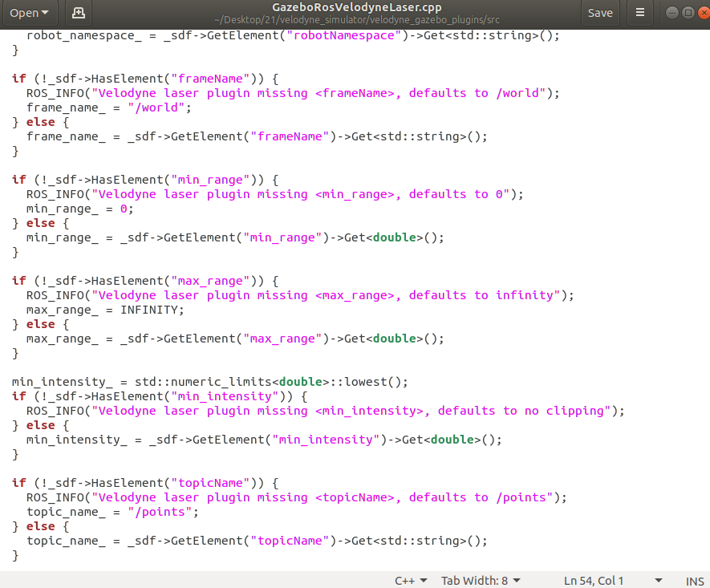Open the Ln 54, Col 1 position dropdown
The height and width of the screenshot is (588, 710).
(x=613, y=580)
